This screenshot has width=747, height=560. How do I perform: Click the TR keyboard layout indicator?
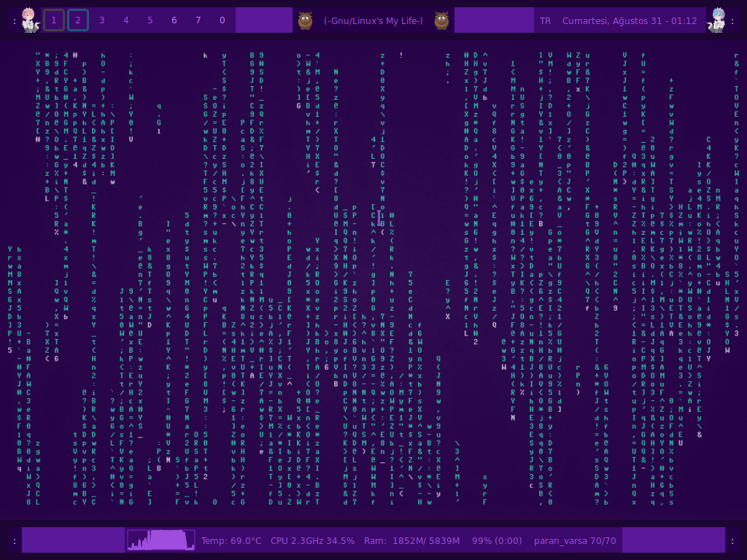tap(545, 20)
